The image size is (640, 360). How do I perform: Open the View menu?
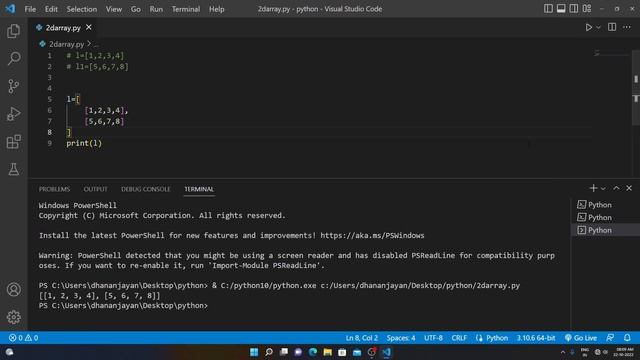pyautogui.click(x=114, y=9)
